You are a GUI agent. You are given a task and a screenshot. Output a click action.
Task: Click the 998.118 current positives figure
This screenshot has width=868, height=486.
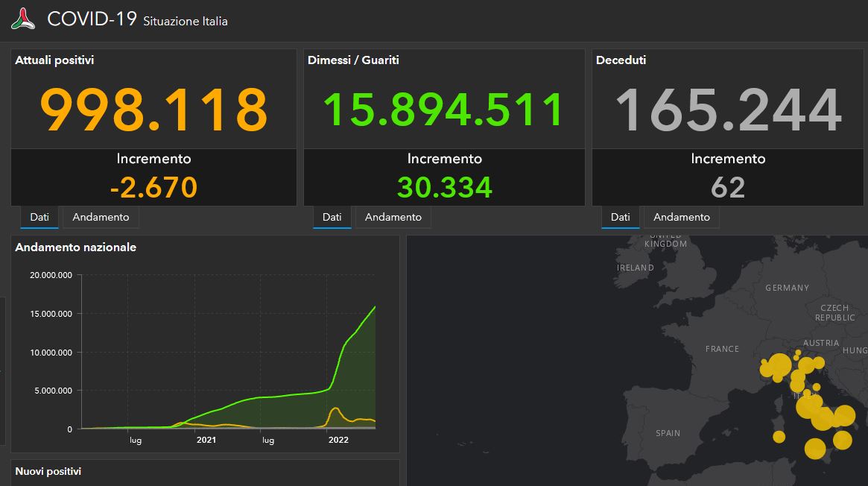click(x=154, y=110)
